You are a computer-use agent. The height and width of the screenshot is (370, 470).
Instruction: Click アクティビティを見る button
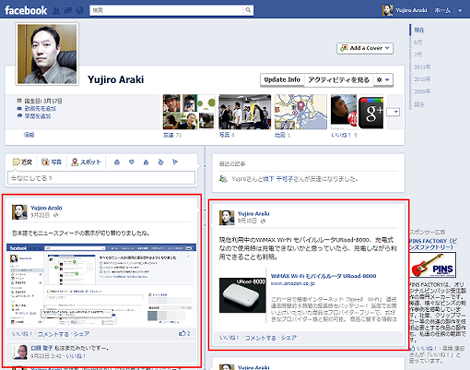[x=338, y=80]
